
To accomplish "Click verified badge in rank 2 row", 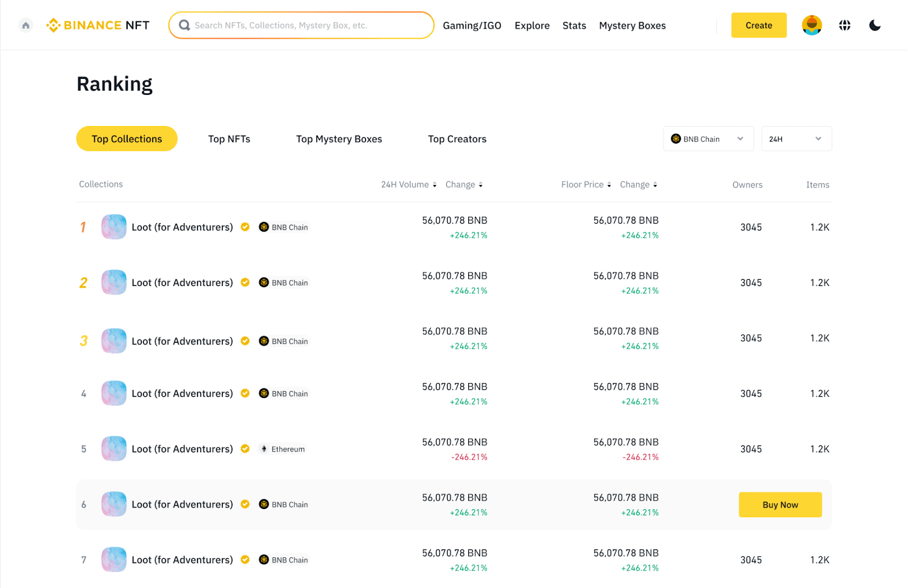I will point(245,282).
